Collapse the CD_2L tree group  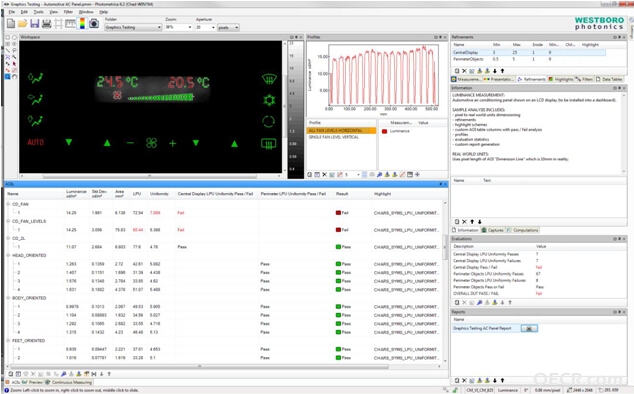click(x=8, y=238)
